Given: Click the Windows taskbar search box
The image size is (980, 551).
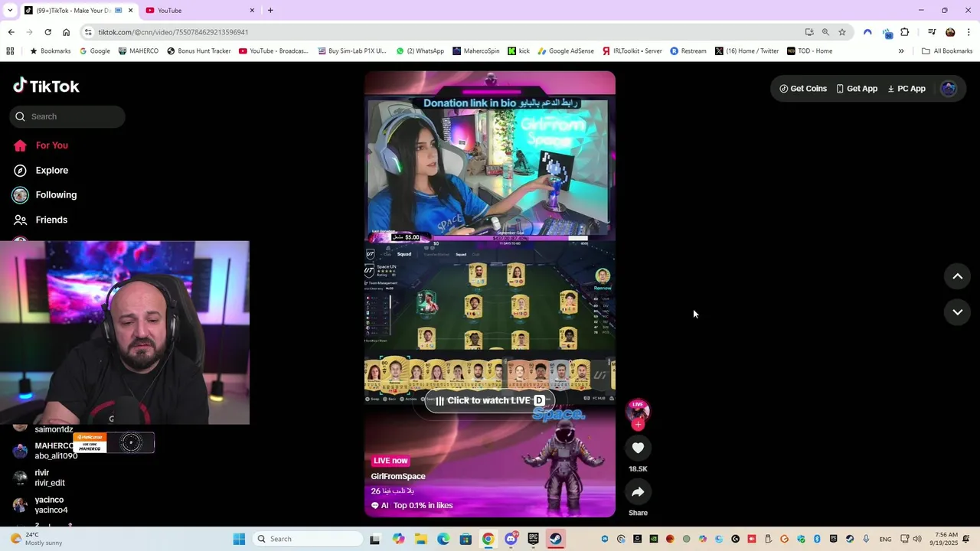Looking at the screenshot, I should pos(307,539).
